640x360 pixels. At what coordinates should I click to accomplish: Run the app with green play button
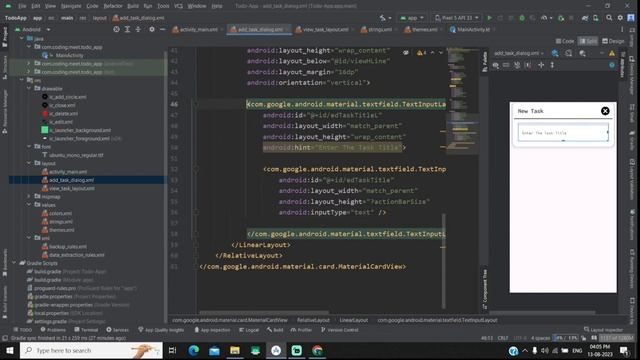(x=489, y=18)
